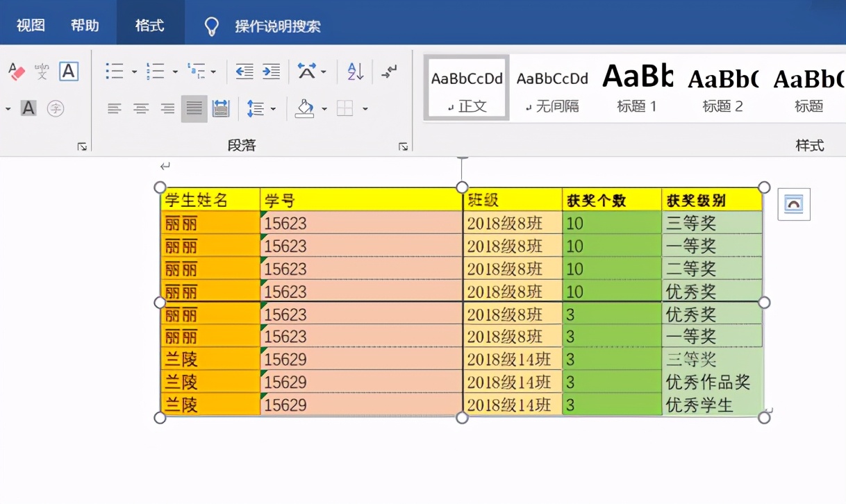846x504 pixels.
Task: Apply a numbered list
Action: (155, 71)
